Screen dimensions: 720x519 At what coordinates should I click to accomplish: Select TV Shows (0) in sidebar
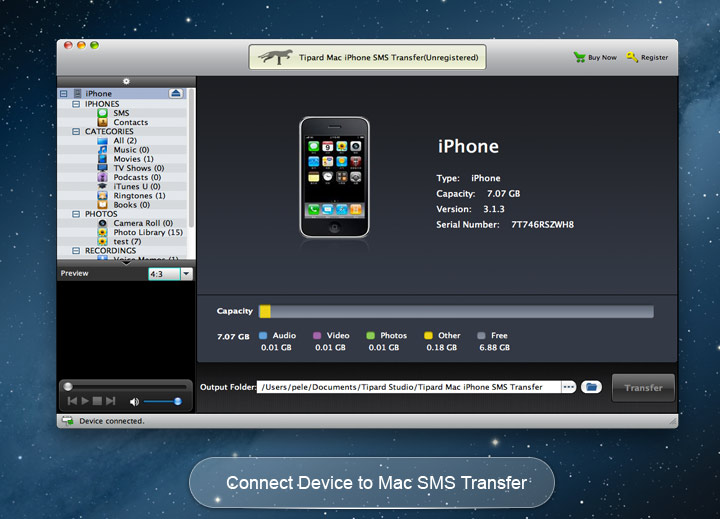point(139,168)
